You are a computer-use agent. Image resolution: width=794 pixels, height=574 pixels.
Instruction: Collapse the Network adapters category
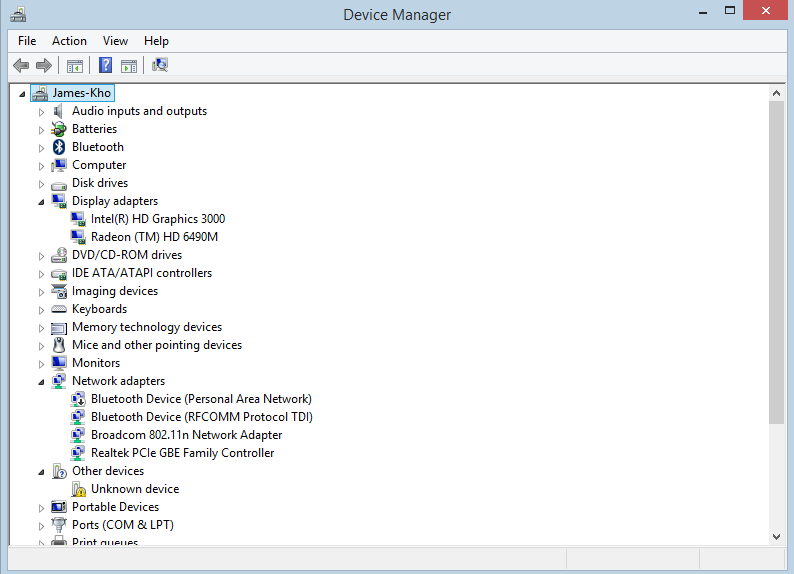click(x=42, y=382)
